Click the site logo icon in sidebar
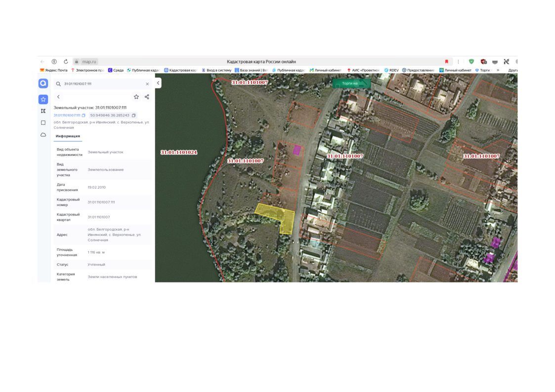Viewport: 555px width, 392px height. point(43,83)
